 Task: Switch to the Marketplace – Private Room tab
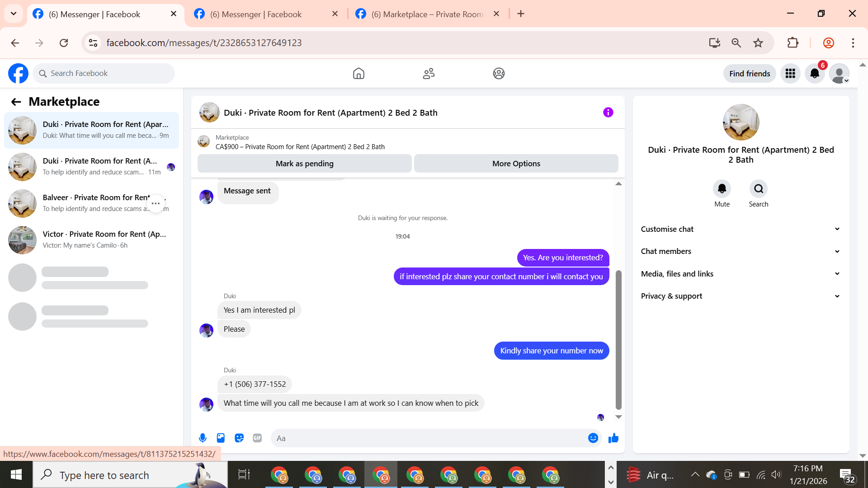click(x=427, y=14)
